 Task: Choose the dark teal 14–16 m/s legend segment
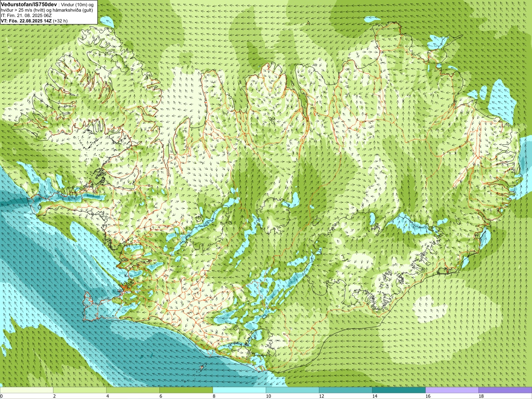[399, 390]
